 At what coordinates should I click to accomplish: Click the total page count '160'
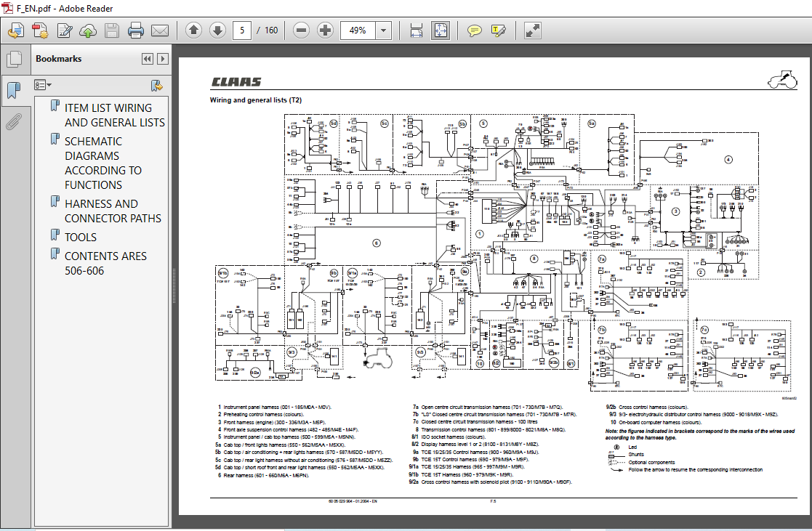pyautogui.click(x=271, y=31)
